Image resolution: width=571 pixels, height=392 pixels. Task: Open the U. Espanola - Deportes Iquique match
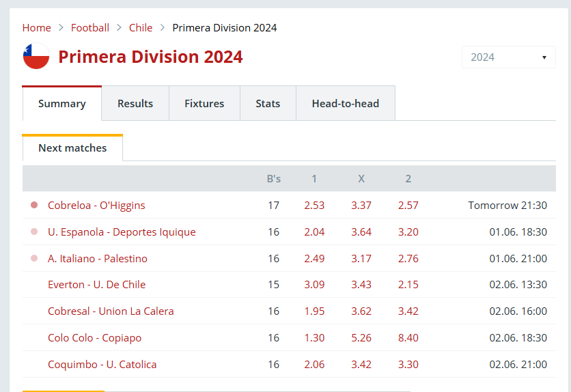(122, 232)
